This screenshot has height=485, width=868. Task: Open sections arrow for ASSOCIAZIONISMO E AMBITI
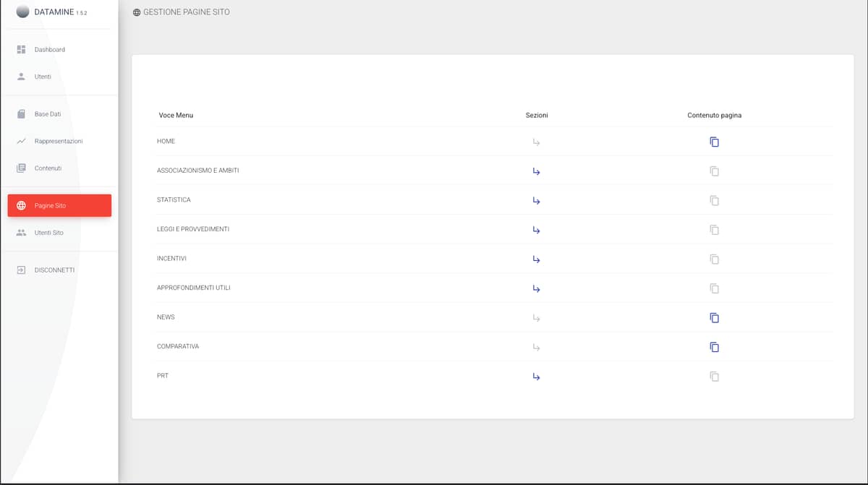pos(536,171)
